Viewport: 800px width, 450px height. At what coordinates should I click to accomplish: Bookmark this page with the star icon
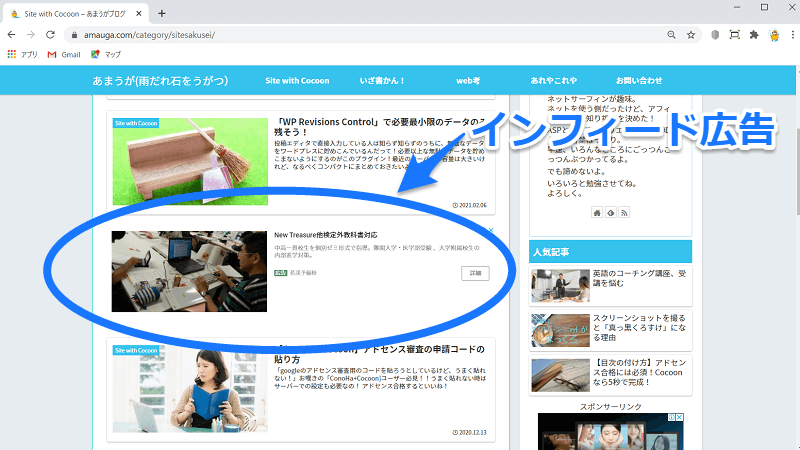[691, 34]
